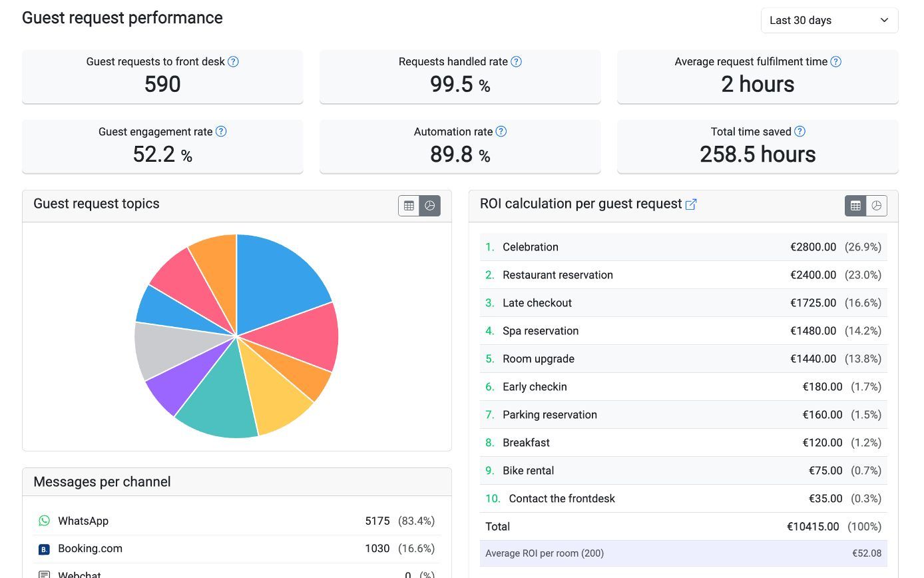Click the Booking.com channel icon
This screenshot has height=578, width=924.
pos(44,549)
